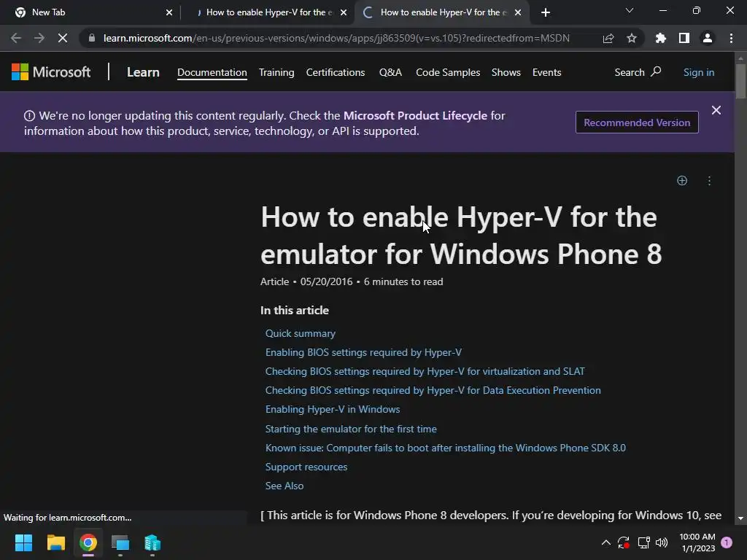Click the share page icon
The image size is (747, 560).
pyautogui.click(x=608, y=38)
